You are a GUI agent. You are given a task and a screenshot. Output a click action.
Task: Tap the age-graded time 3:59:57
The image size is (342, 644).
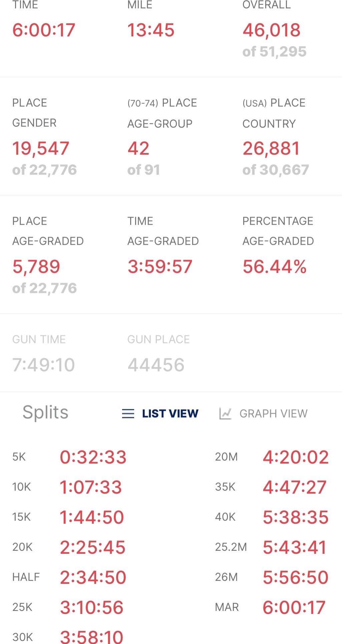(160, 267)
